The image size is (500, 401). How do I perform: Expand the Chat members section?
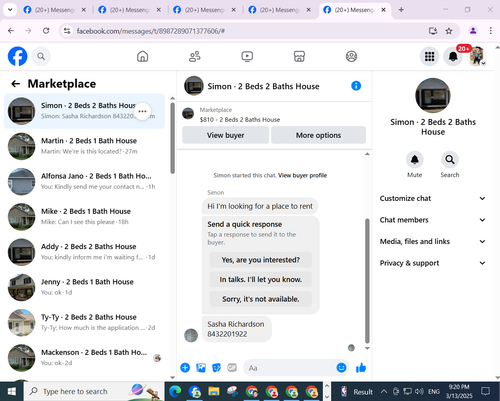433,220
